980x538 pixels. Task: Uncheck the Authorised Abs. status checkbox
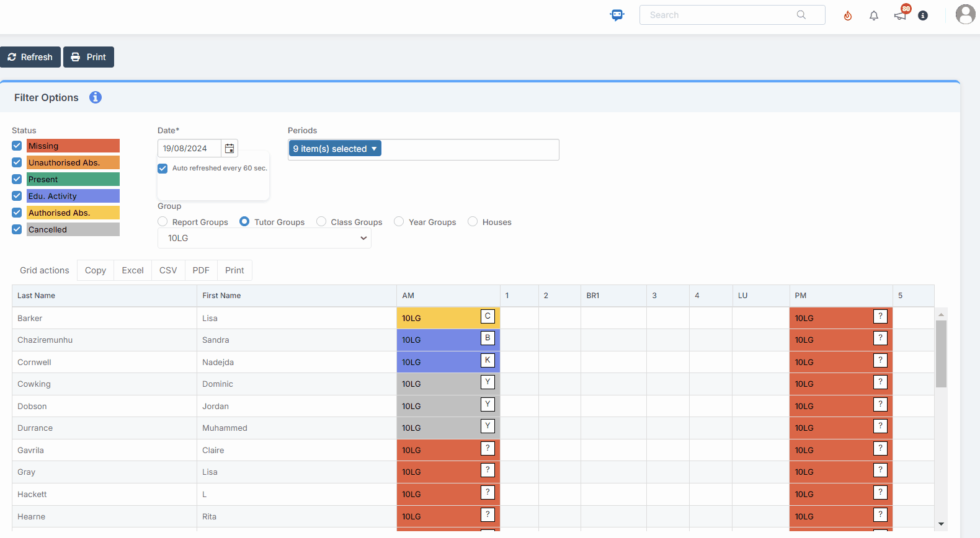tap(17, 213)
